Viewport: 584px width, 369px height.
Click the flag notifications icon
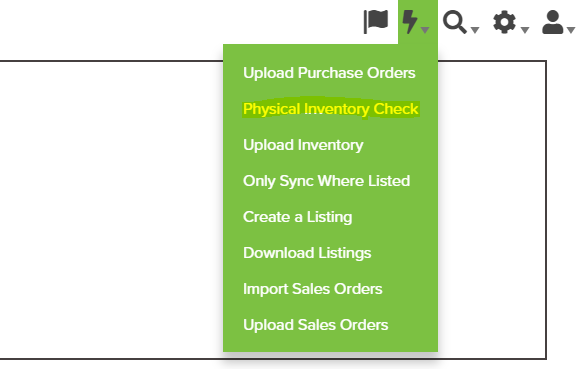pyautogui.click(x=376, y=22)
